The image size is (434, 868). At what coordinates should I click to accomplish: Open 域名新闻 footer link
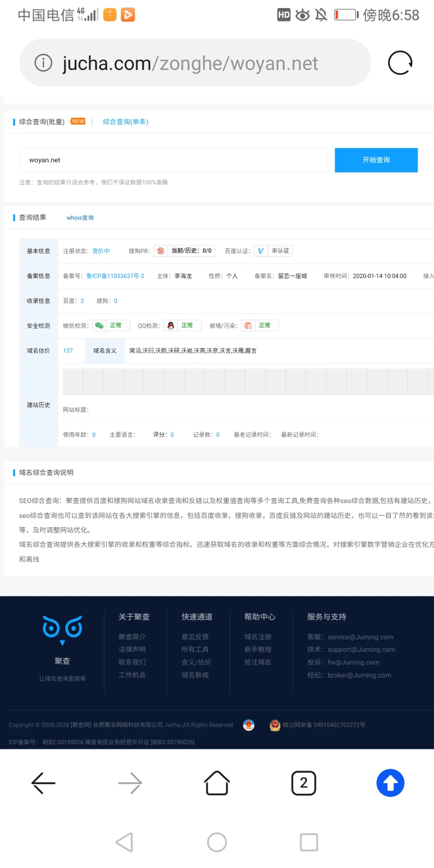tap(195, 675)
